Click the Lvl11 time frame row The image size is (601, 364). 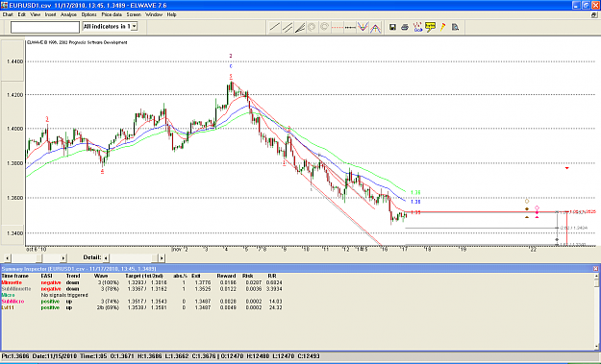click(141, 307)
